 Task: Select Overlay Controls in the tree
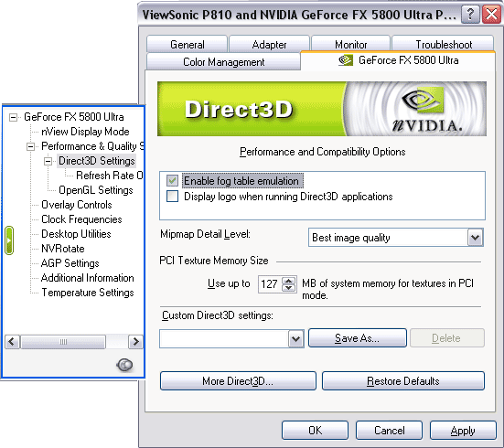point(77,205)
